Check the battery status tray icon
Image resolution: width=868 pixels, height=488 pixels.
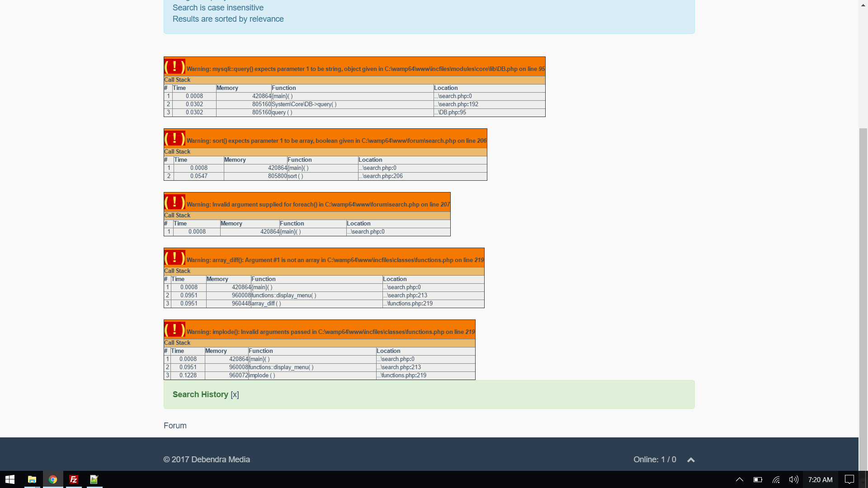coord(758,479)
